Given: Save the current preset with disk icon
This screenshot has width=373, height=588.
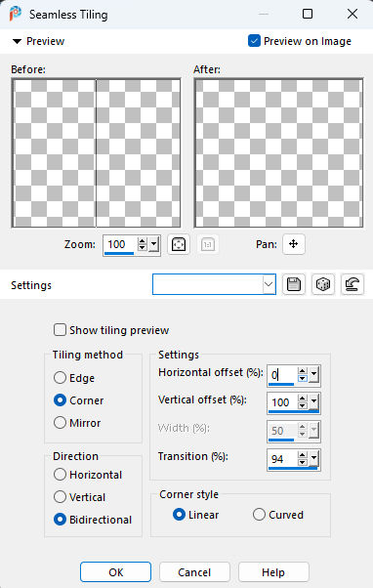Looking at the screenshot, I should pyautogui.click(x=294, y=284).
